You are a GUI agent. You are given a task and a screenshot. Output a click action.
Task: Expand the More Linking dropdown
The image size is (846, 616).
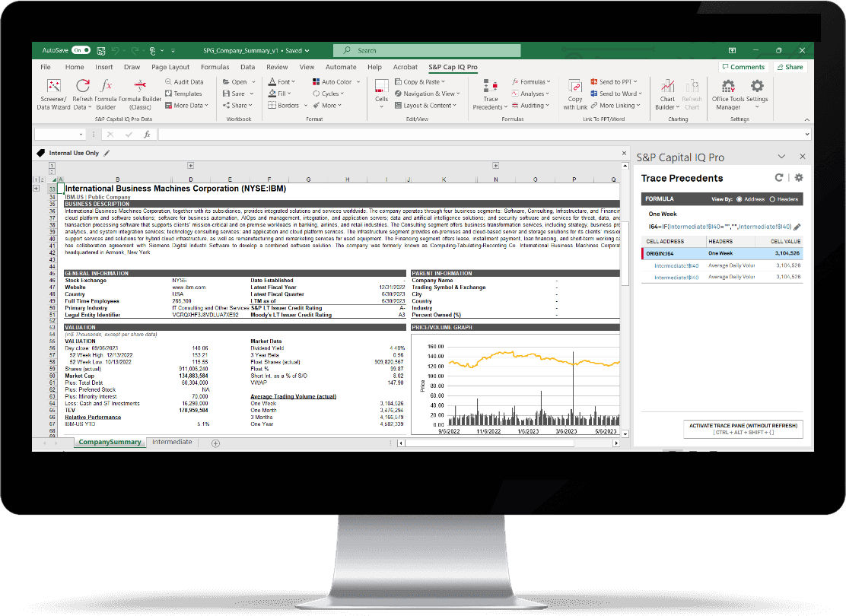[615, 106]
